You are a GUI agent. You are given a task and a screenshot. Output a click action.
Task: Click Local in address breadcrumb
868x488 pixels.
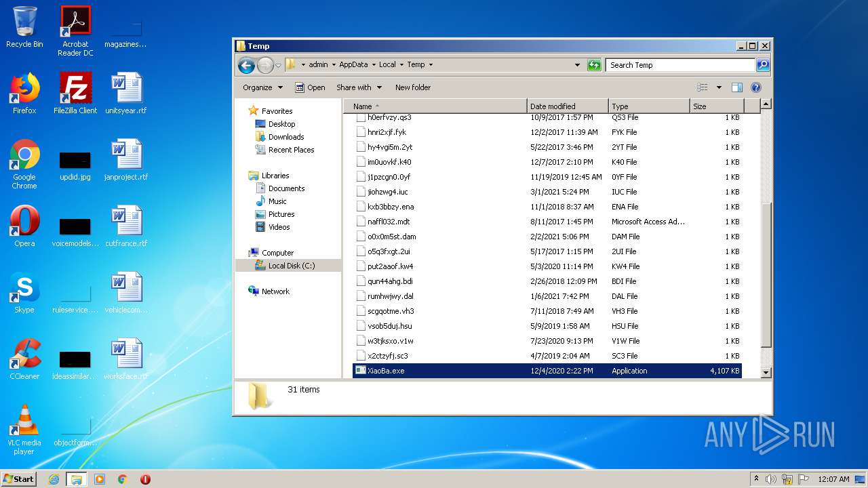pos(387,65)
